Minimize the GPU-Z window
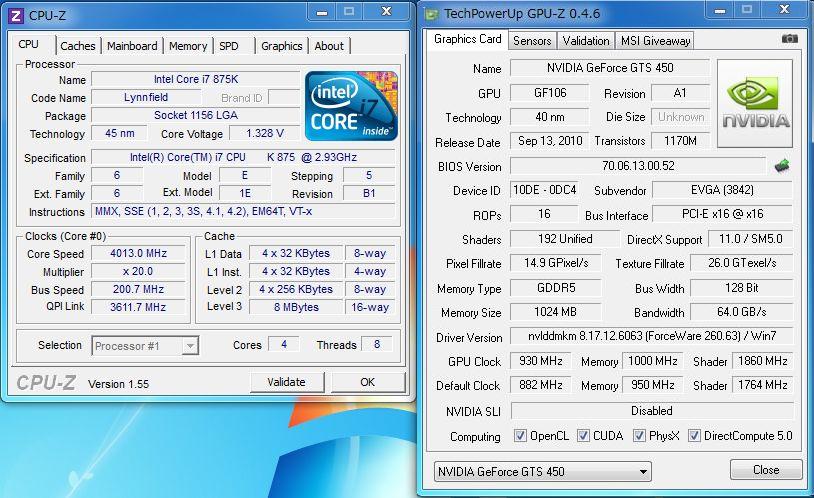This screenshot has height=498, width=814. point(720,10)
